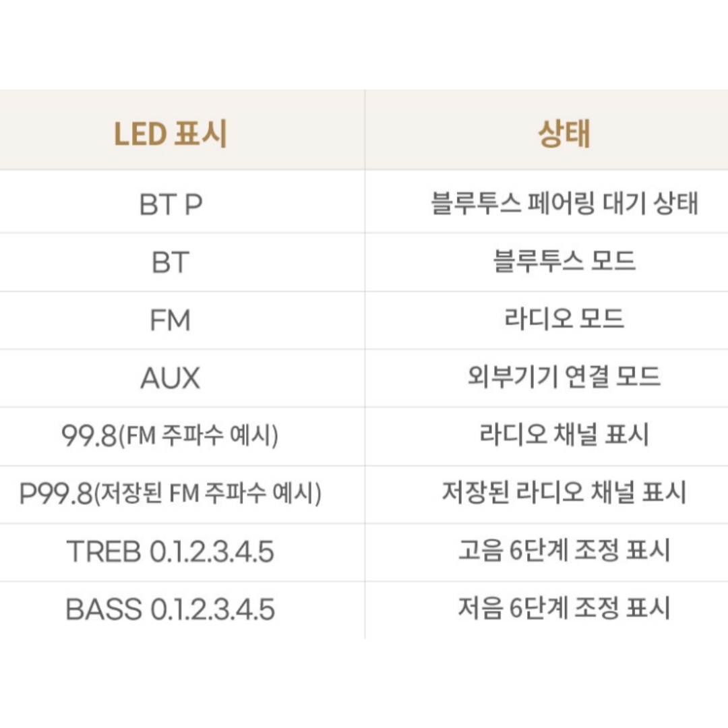
Task: Click the vertical divider between table columns
Action: [365, 364]
